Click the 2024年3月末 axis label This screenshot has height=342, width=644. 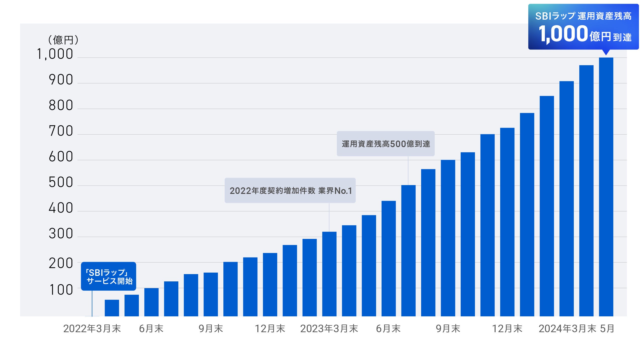[x=567, y=329]
